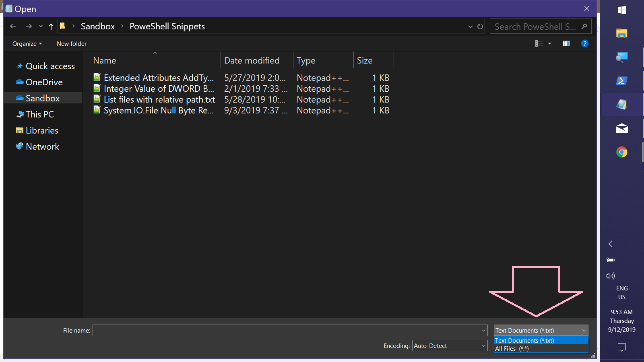Choose Text Documents (*.txt) from filter list
Screen dimensions: 644x362
[x=541, y=341]
